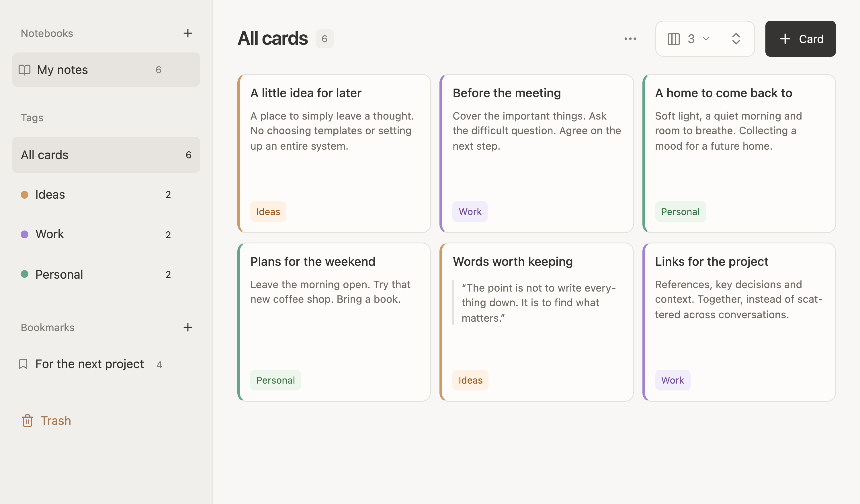This screenshot has height=504, width=860.
Task: Open the column count chevron dropdown
Action: (706, 39)
